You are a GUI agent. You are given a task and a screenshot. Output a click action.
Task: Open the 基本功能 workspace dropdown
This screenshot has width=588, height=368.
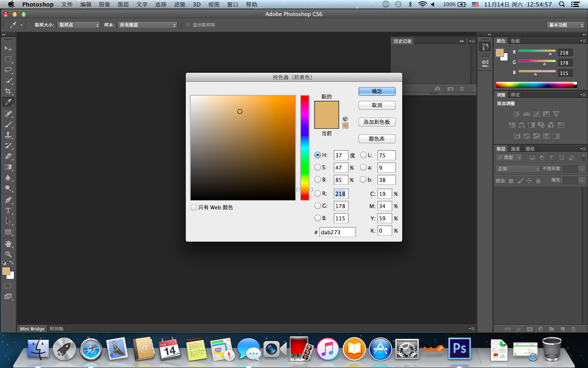click(x=565, y=25)
